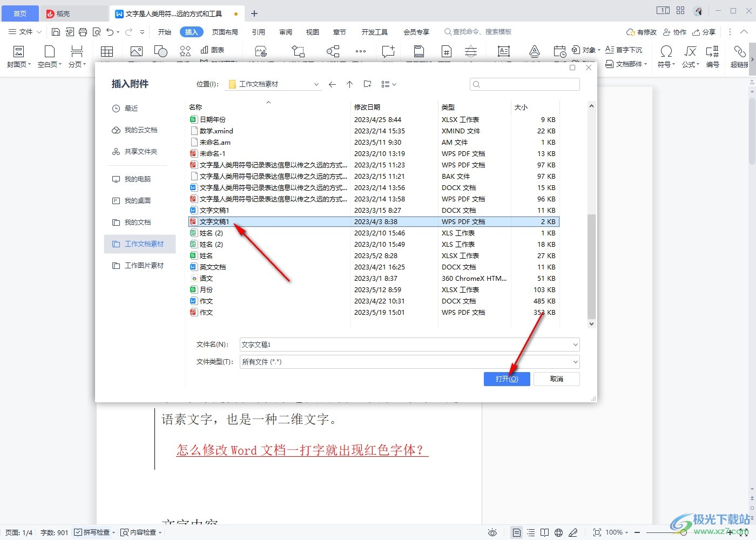
Task: Click the Formula (公式) icon
Action: [x=690, y=52]
